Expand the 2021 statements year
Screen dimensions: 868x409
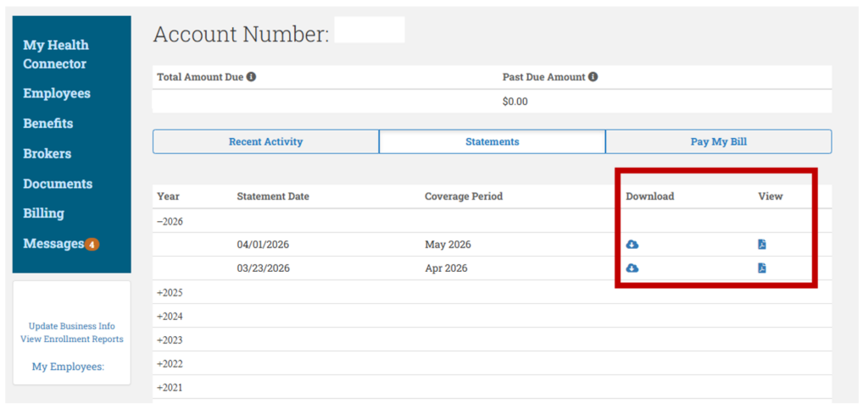point(170,388)
